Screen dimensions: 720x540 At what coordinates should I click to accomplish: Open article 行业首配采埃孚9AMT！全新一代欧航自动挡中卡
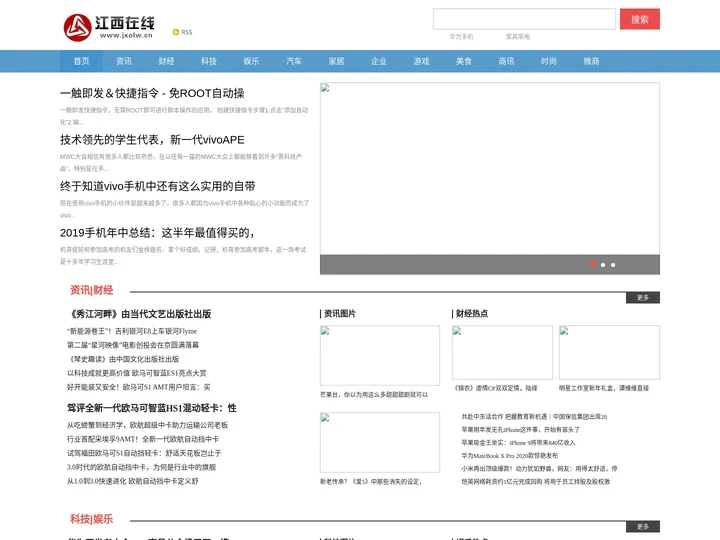[x=143, y=439]
